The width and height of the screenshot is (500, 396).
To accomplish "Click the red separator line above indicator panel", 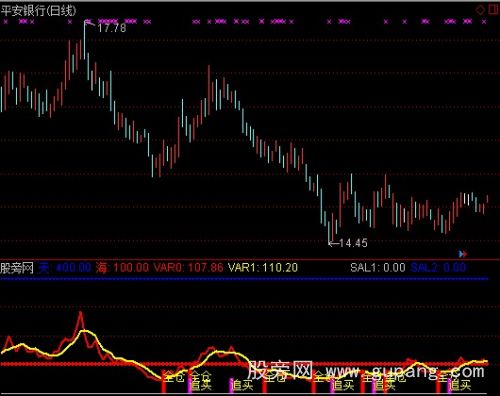I will (x=250, y=259).
